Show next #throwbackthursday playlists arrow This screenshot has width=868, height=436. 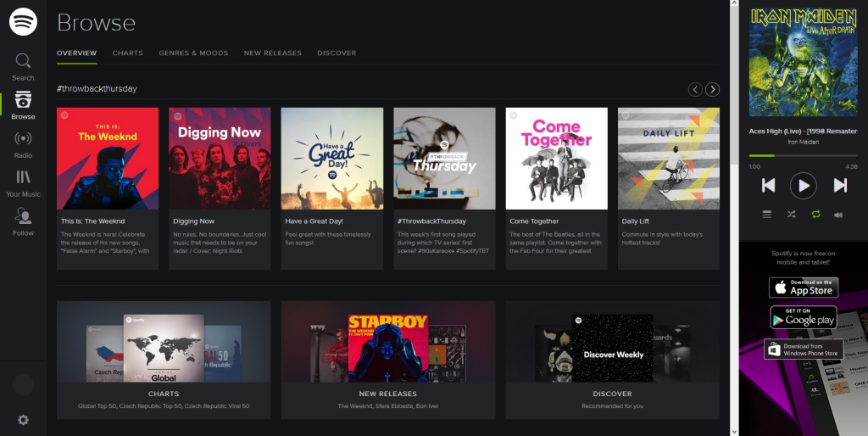[712, 89]
